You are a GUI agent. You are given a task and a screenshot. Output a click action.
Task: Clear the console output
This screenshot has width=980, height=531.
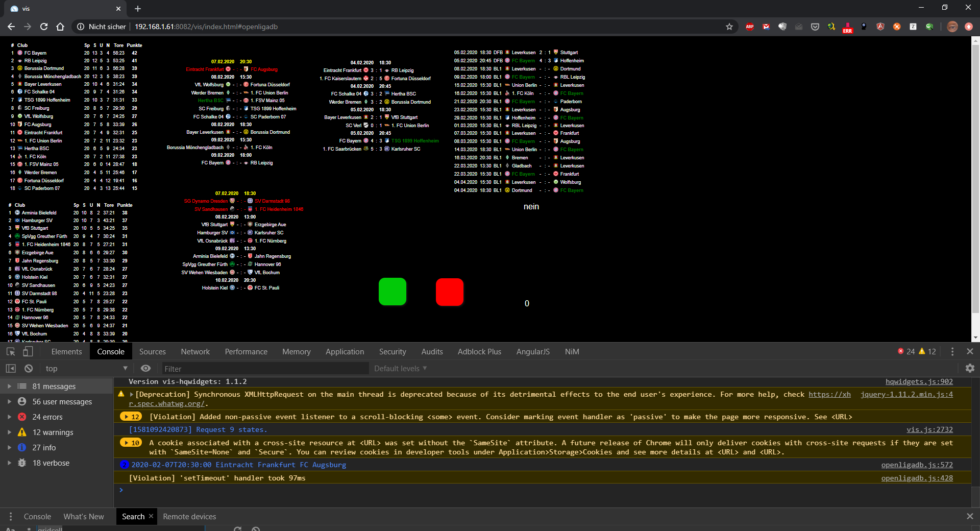tap(29, 368)
